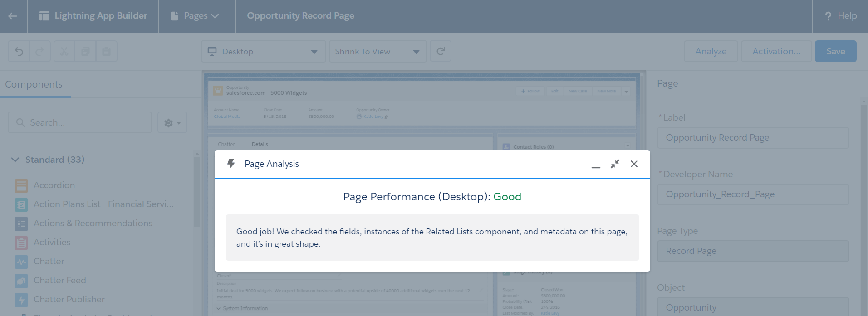This screenshot has width=868, height=316.
Task: Click the Analyze button
Action: tap(711, 51)
